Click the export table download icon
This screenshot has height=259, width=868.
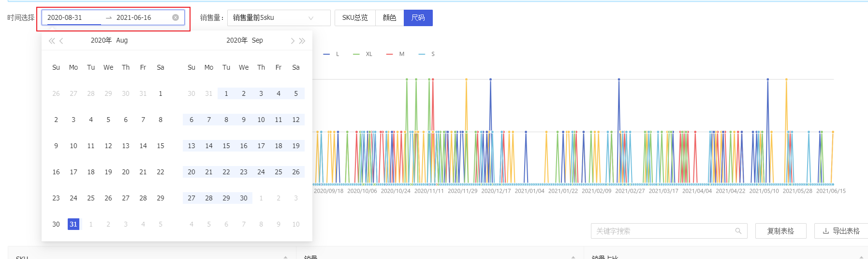coord(825,231)
